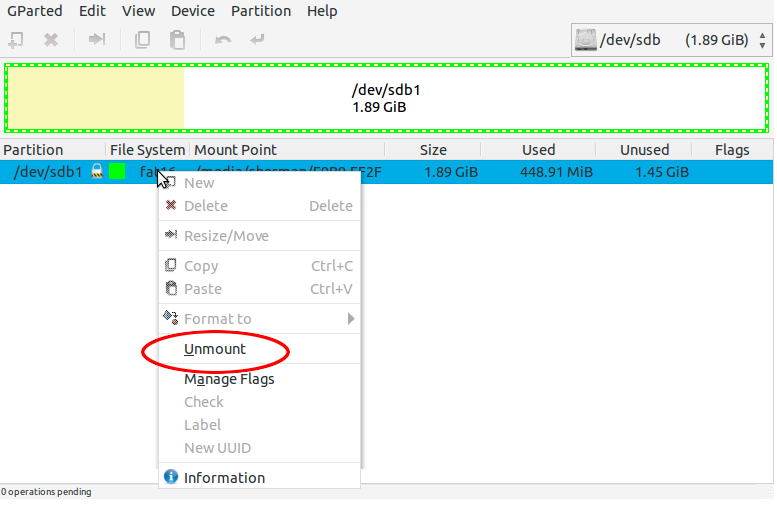The width and height of the screenshot is (777, 515).
Task: Click the Delete partition toolbar icon
Action: coord(50,40)
